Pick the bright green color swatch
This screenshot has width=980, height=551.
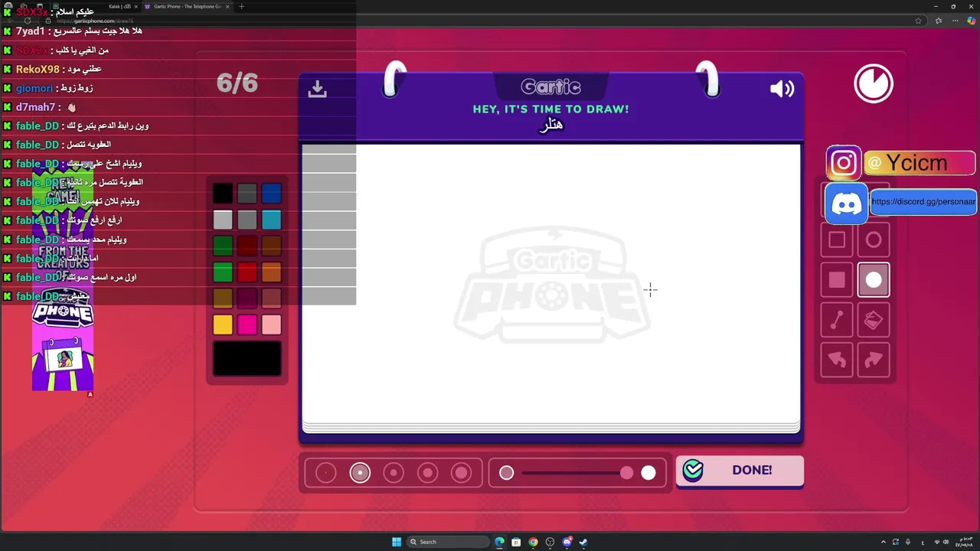coord(223,272)
